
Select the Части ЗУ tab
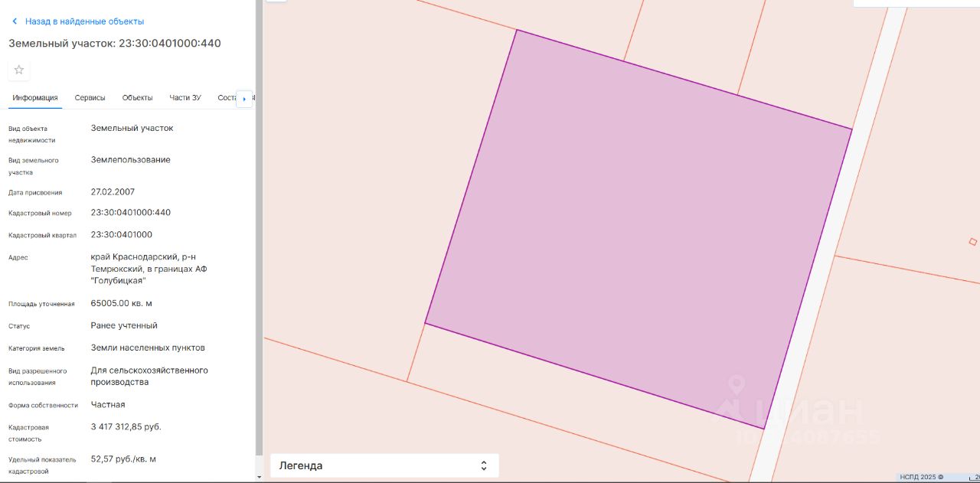coord(185,98)
